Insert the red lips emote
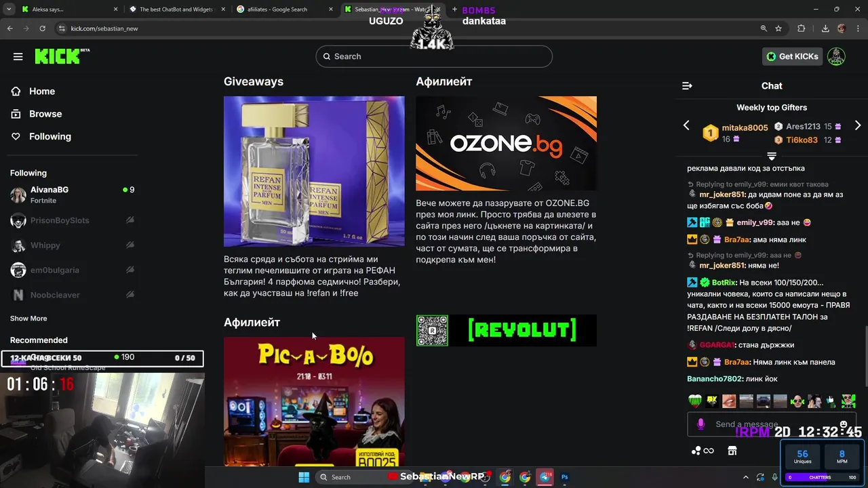Screen dimensions: 868x488 pyautogui.click(x=729, y=401)
